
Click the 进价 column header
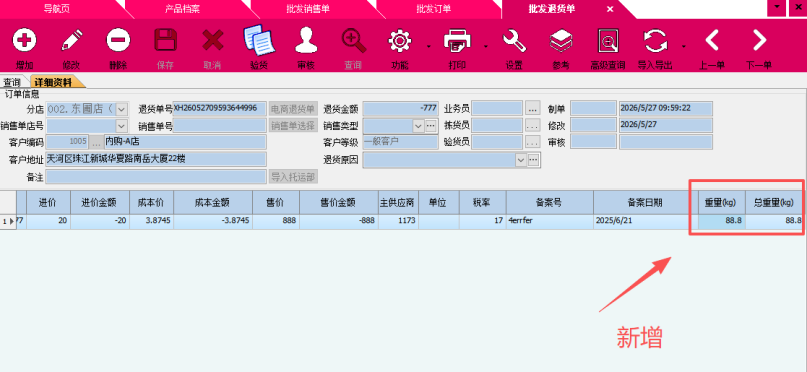pos(48,203)
